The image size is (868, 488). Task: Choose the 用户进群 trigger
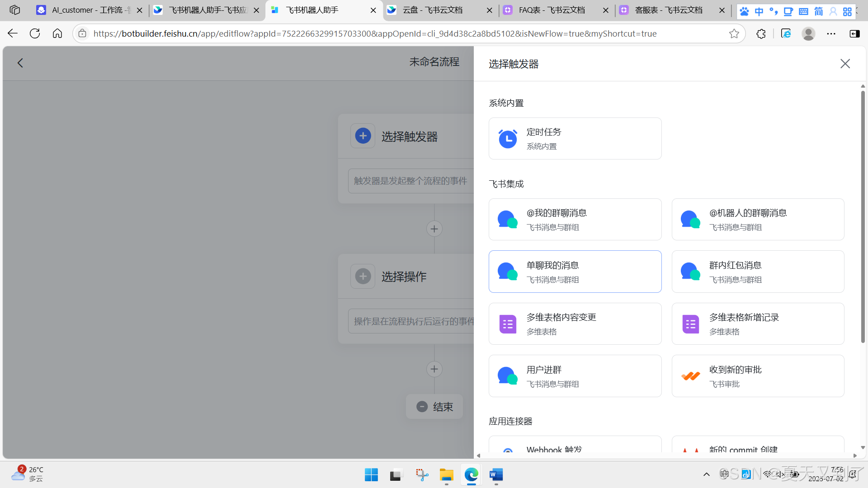pos(575,376)
